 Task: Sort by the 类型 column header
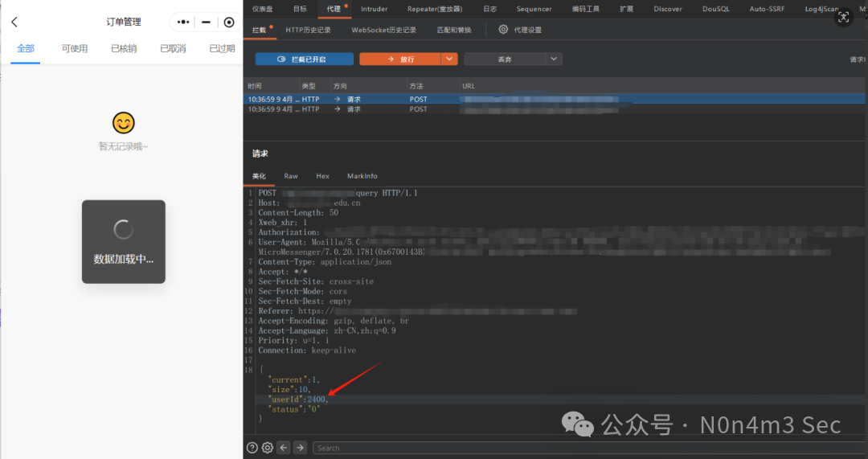pyautogui.click(x=309, y=86)
